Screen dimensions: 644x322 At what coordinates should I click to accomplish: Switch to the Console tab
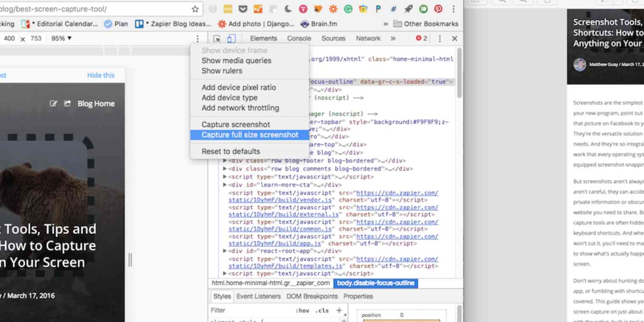[299, 39]
